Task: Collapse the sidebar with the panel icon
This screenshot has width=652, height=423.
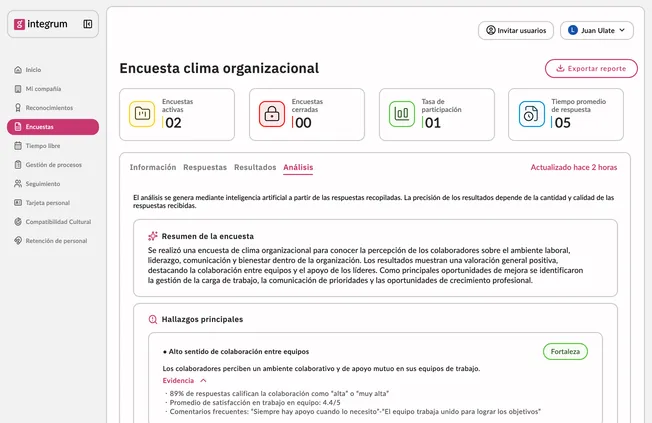Action: [x=88, y=24]
